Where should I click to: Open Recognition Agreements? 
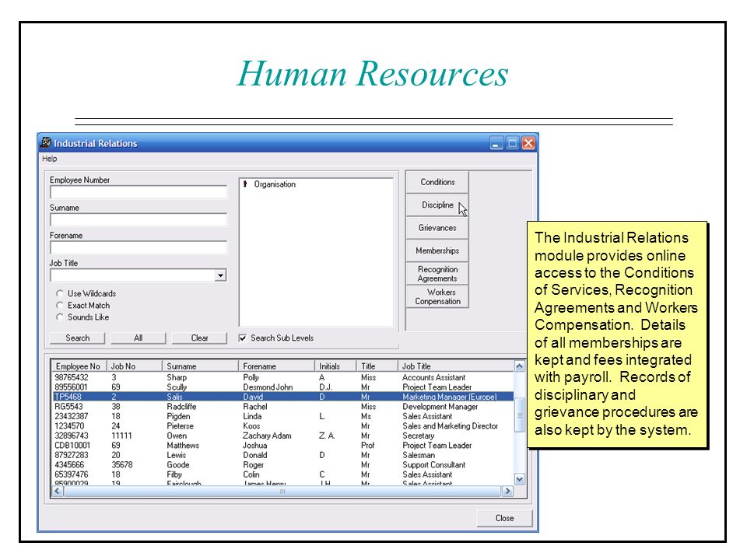437,274
